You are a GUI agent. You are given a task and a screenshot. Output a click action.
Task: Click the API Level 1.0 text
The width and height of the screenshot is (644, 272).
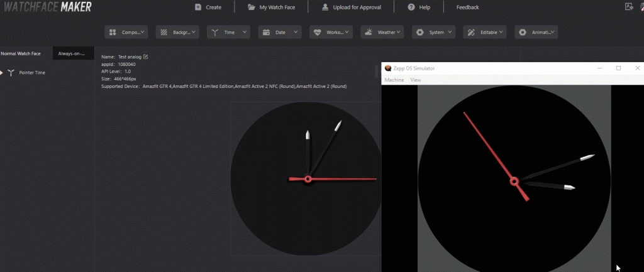click(x=116, y=72)
